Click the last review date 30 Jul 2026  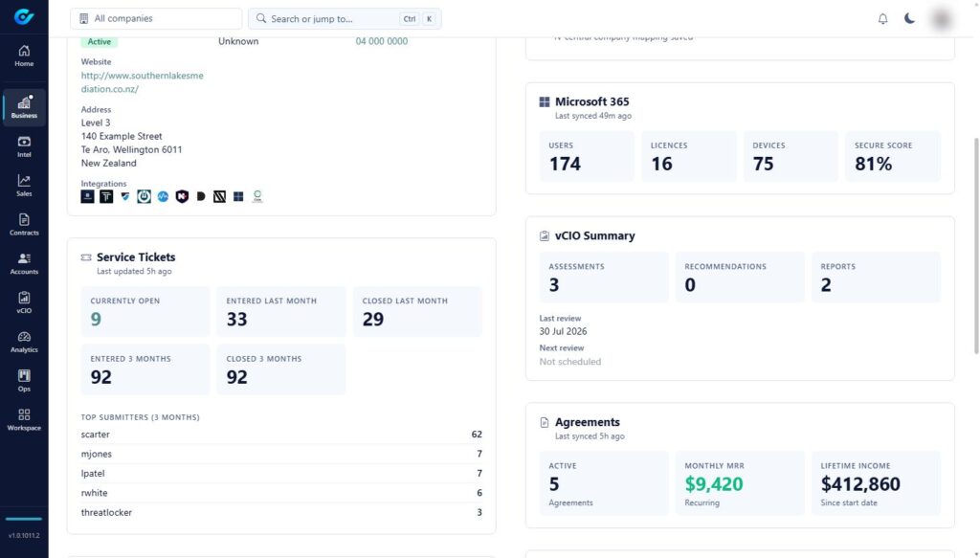[563, 331]
